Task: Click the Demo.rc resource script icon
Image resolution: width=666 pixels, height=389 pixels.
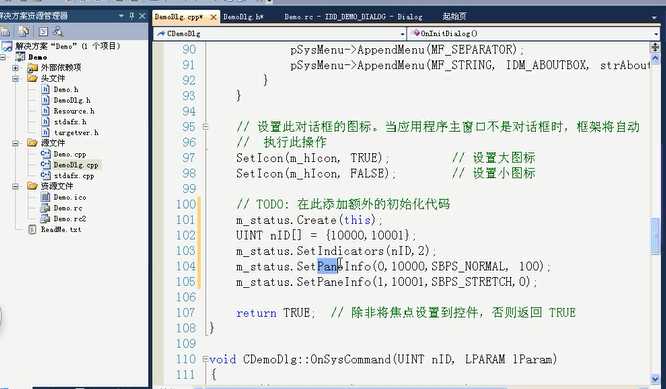Action: coord(45,208)
